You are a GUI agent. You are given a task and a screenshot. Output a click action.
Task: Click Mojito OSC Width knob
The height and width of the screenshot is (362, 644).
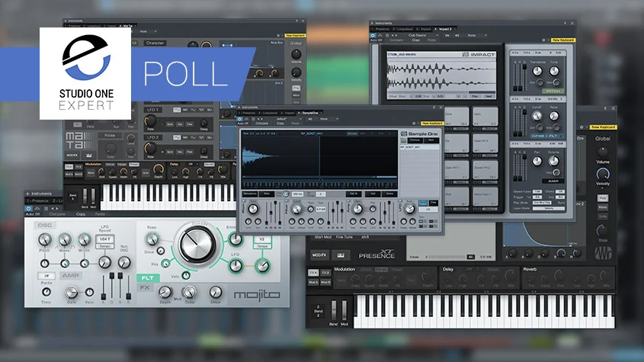tap(84, 239)
